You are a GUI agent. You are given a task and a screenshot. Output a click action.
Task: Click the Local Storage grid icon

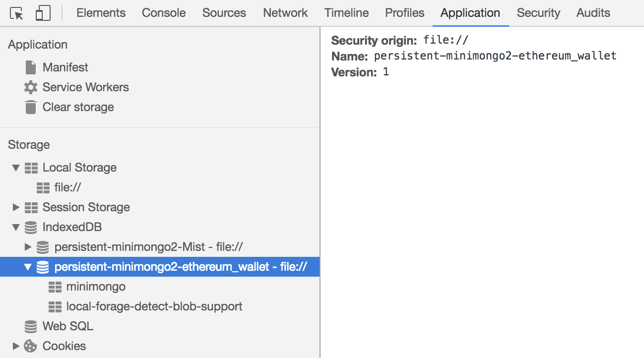[31, 168]
